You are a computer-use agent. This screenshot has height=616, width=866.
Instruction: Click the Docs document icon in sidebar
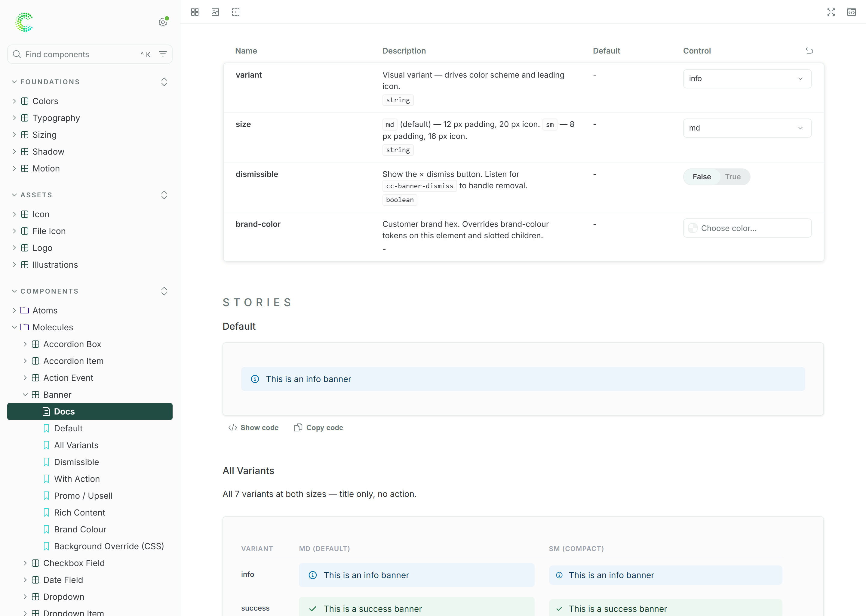pyautogui.click(x=46, y=411)
